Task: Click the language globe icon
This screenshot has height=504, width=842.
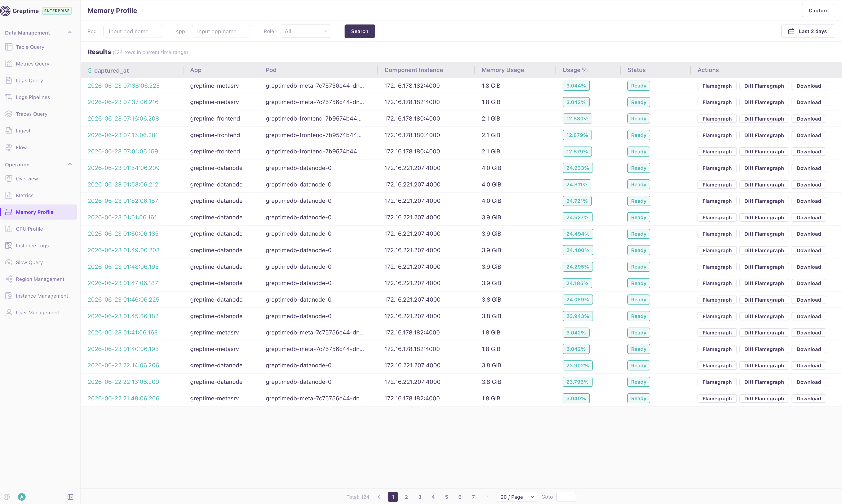Action: 7,497
